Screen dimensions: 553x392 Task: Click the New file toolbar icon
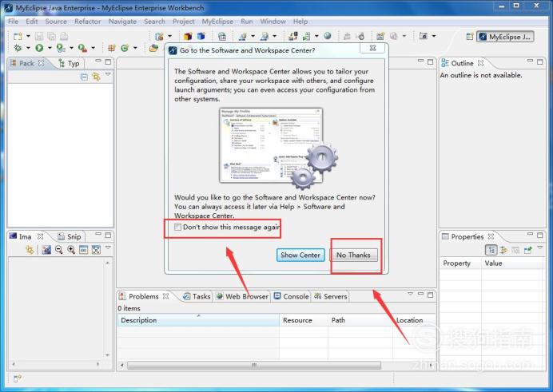[18, 36]
